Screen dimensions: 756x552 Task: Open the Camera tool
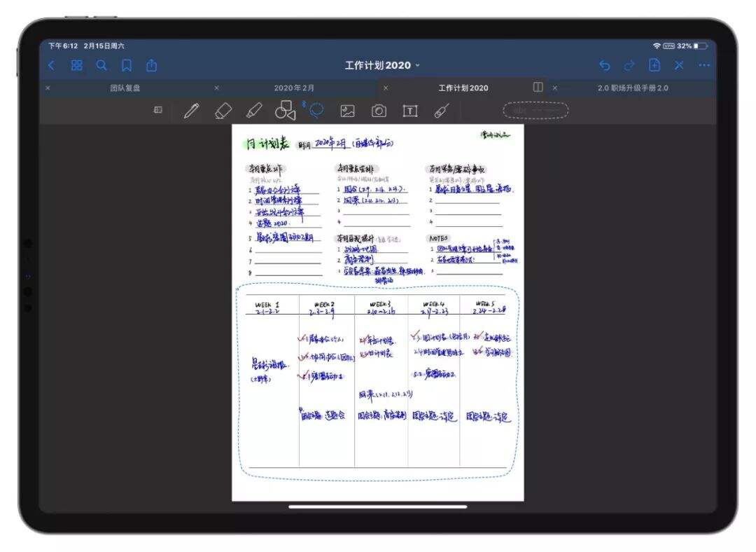379,111
